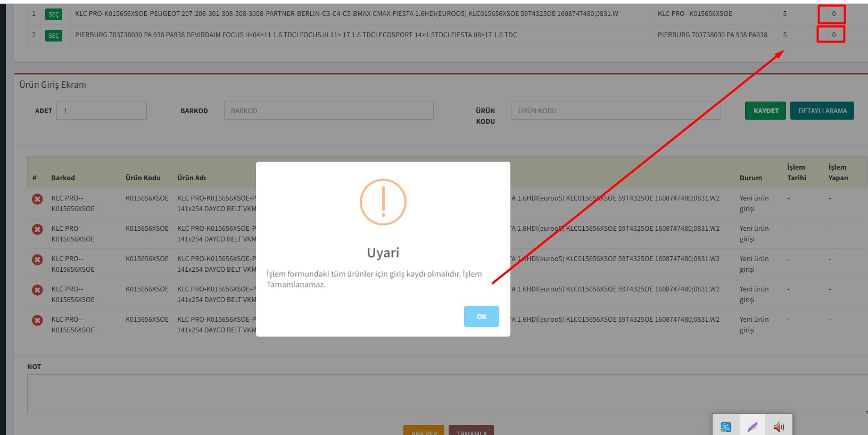Focus the ADET quantity field
This screenshot has height=435, width=868.
(x=101, y=111)
